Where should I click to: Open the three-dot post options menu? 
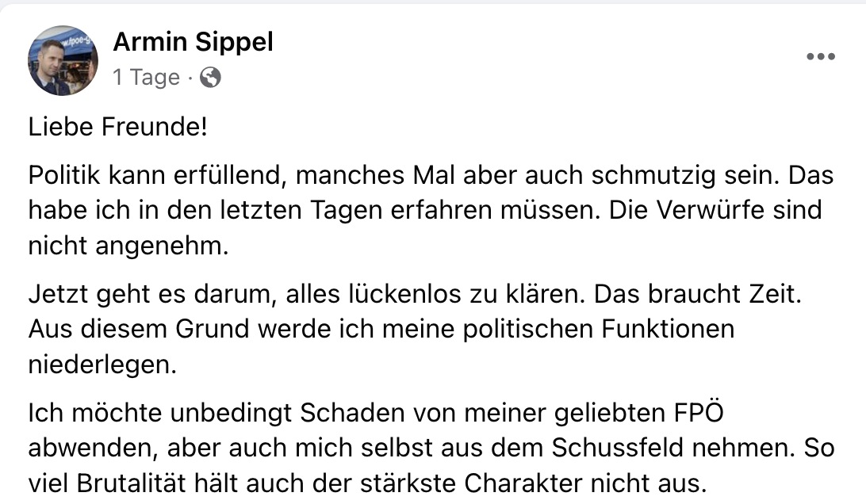pos(821,56)
